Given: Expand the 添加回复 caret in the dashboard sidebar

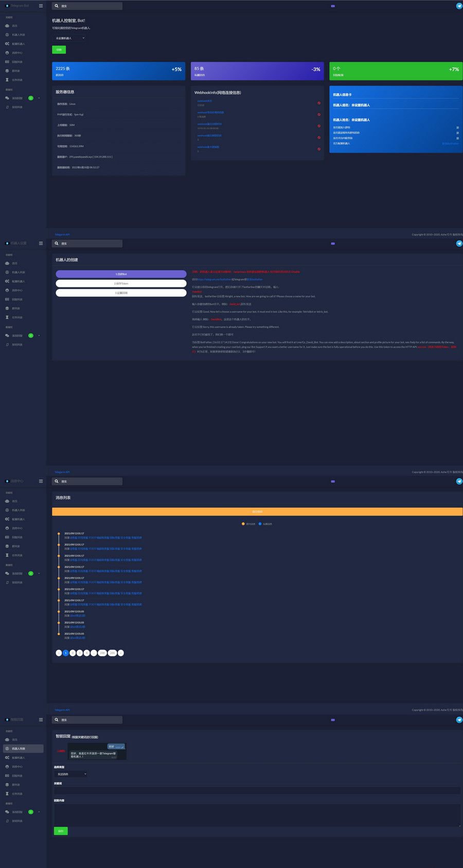Looking at the screenshot, I should coord(39,98).
